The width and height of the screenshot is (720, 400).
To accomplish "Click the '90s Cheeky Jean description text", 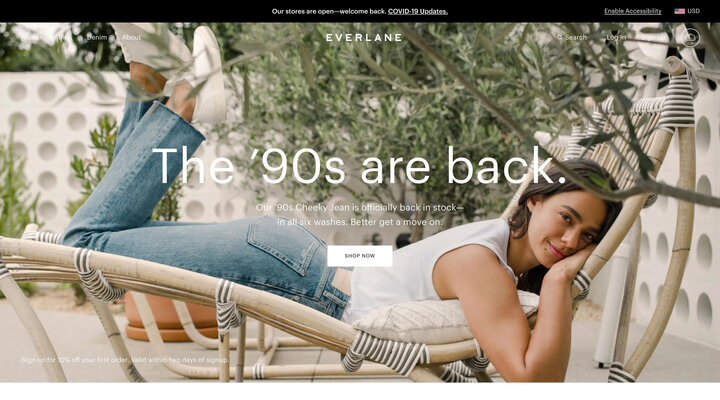I will (x=360, y=215).
